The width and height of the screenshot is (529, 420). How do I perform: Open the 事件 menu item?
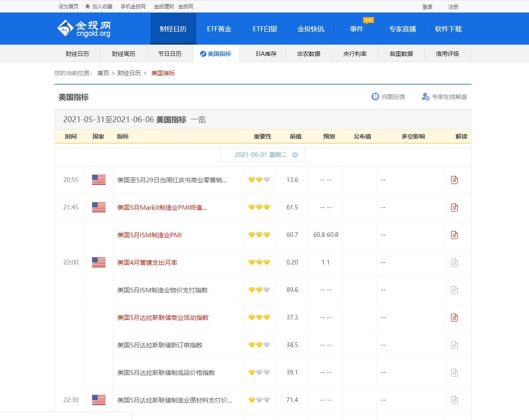(x=357, y=28)
